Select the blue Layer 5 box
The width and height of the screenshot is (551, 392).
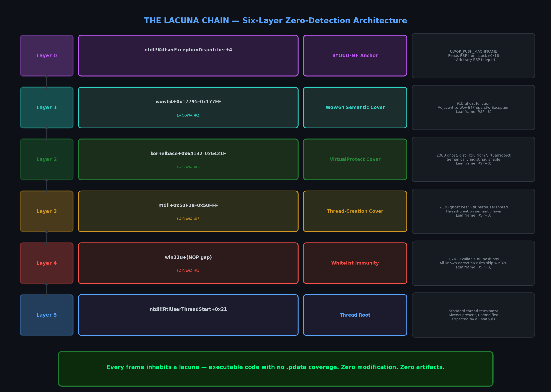(x=47, y=315)
